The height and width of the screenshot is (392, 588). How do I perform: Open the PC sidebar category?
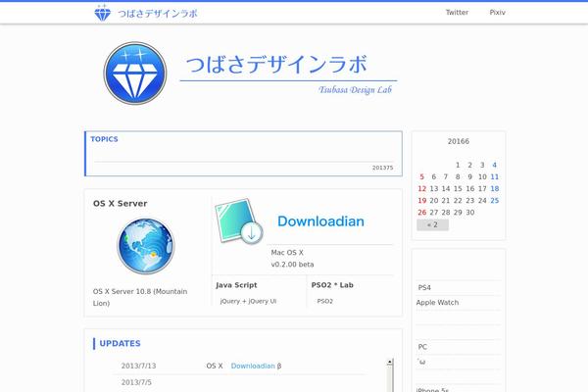(x=422, y=347)
